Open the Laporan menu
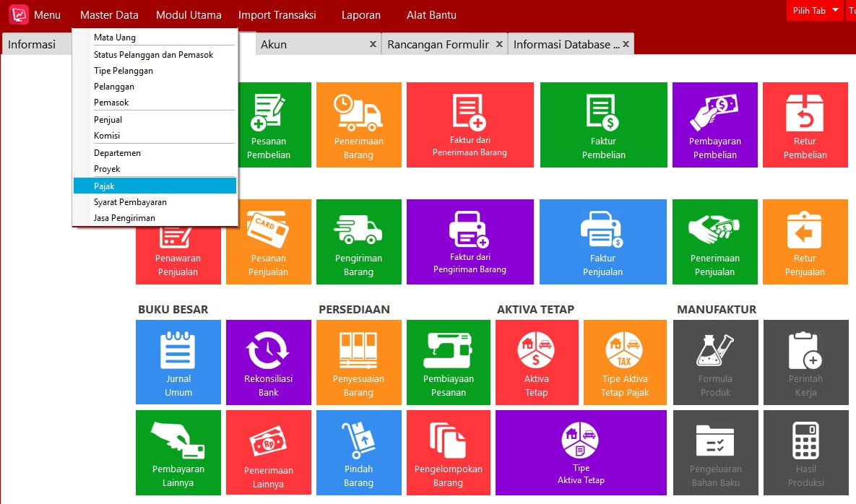This screenshot has height=504, width=856. coord(361,14)
